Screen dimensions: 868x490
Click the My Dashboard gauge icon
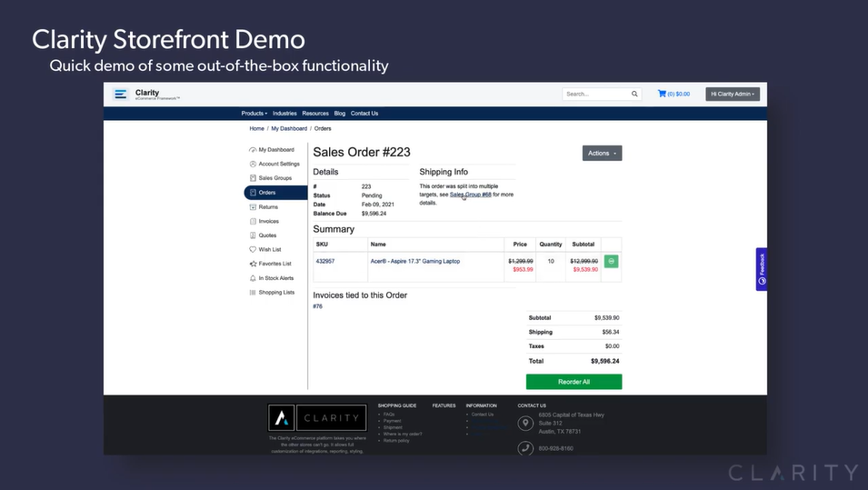pos(253,150)
